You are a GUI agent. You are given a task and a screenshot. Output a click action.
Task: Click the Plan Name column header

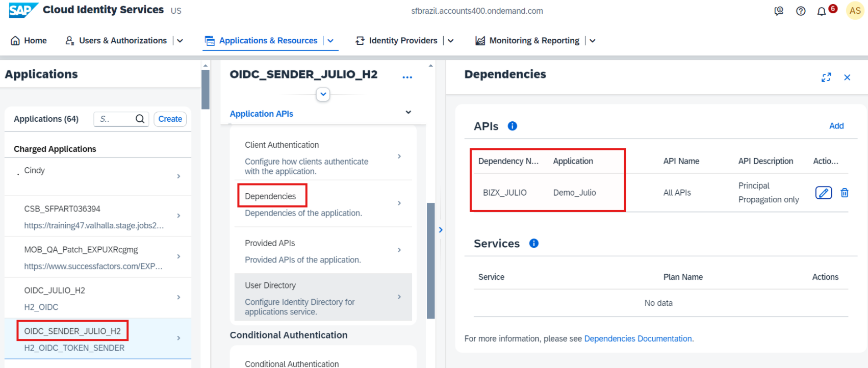tap(683, 277)
